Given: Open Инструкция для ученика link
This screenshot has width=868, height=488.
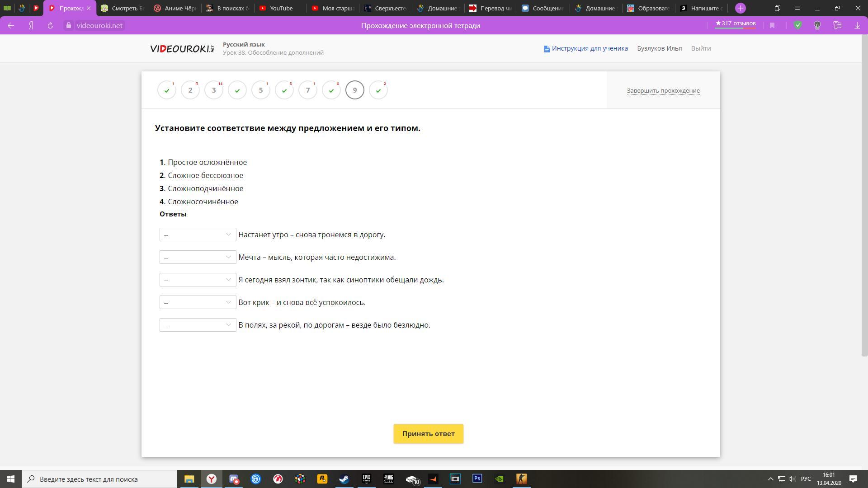Looking at the screenshot, I should [x=586, y=48].
